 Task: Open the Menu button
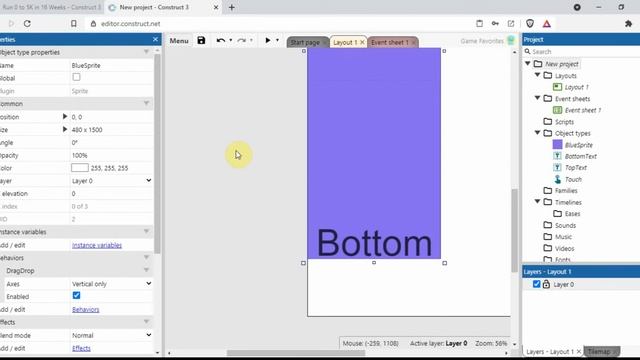[x=179, y=41]
